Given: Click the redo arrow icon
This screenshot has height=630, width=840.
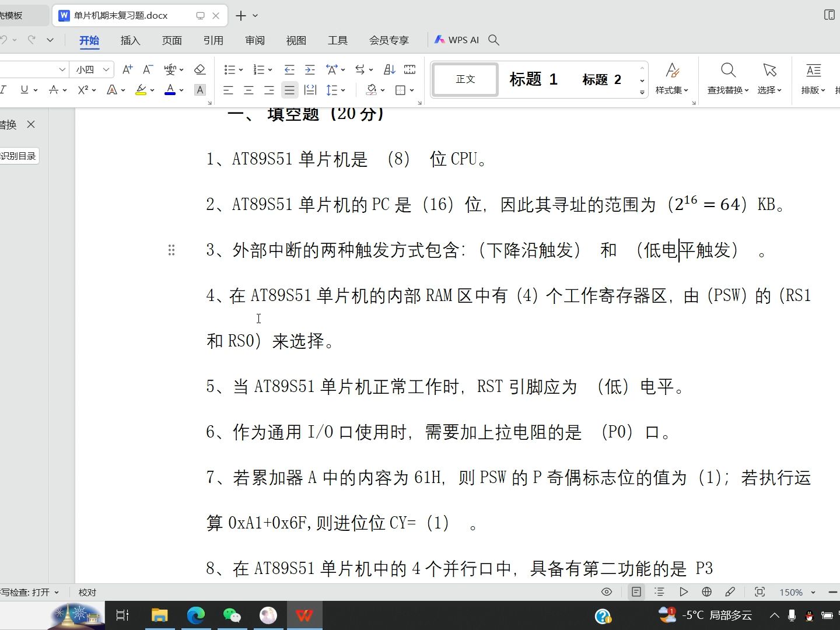Looking at the screenshot, I should (32, 40).
